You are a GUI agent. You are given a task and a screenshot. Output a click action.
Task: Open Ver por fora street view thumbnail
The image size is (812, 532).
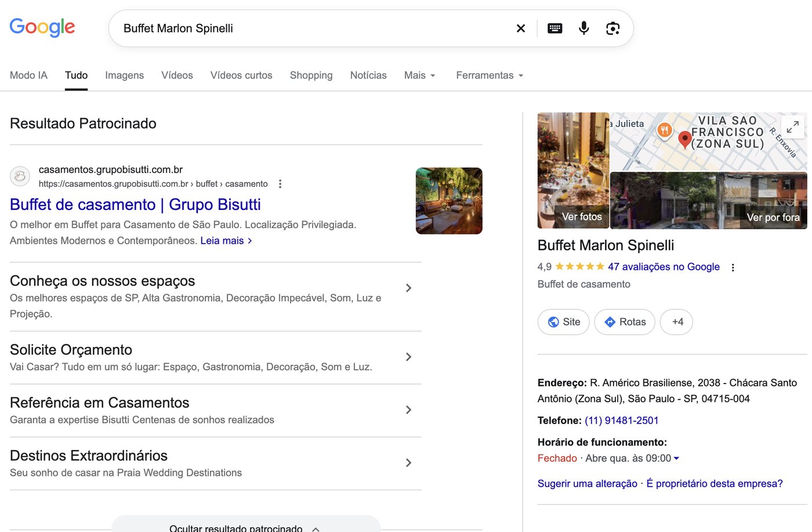click(x=708, y=201)
